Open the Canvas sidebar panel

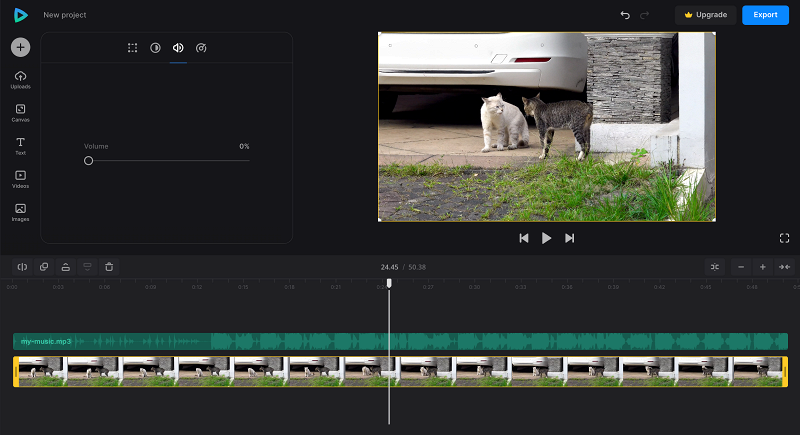click(x=20, y=113)
